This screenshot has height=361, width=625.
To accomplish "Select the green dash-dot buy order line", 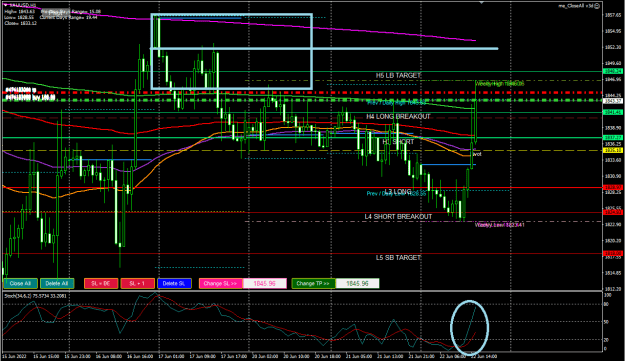I will (x=303, y=100).
